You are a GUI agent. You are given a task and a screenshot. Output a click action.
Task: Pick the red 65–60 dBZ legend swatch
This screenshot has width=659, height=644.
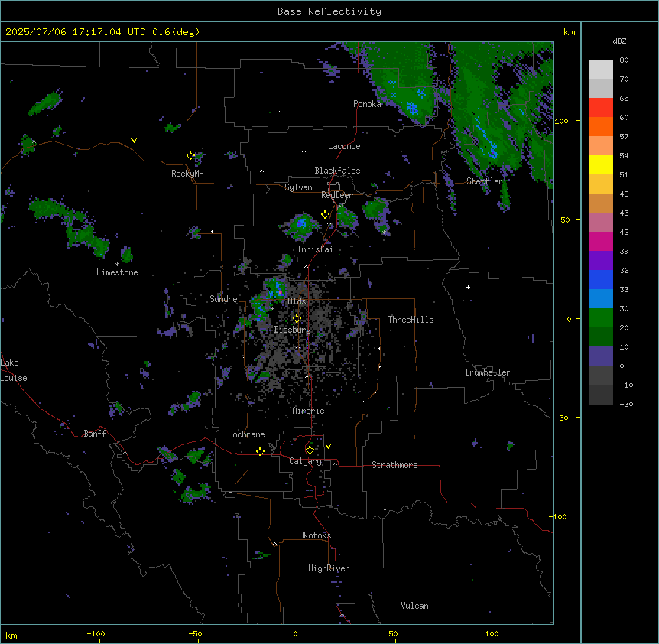click(601, 108)
